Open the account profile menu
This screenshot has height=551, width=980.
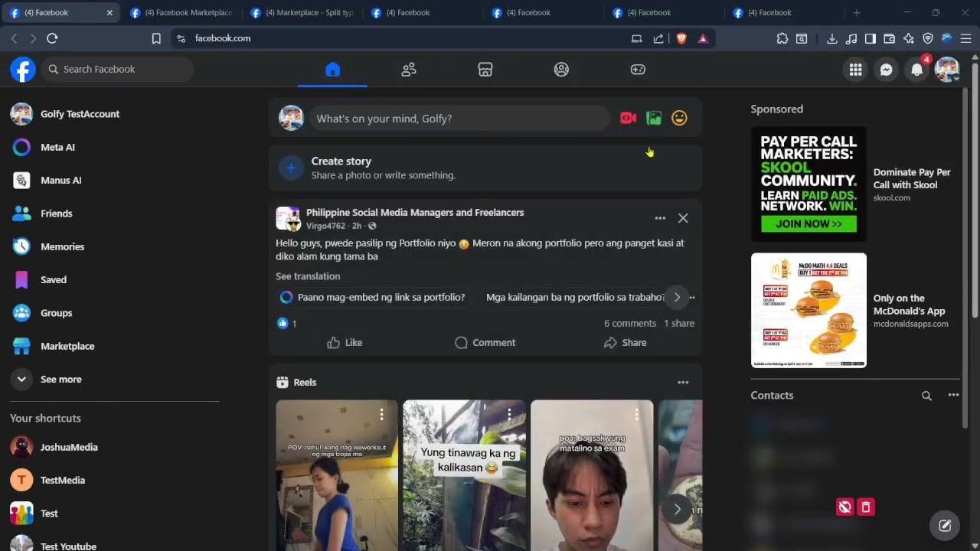(x=947, y=70)
